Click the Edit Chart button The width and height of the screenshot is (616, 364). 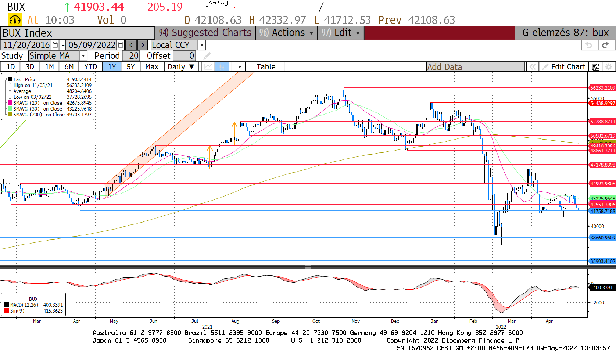pos(564,67)
